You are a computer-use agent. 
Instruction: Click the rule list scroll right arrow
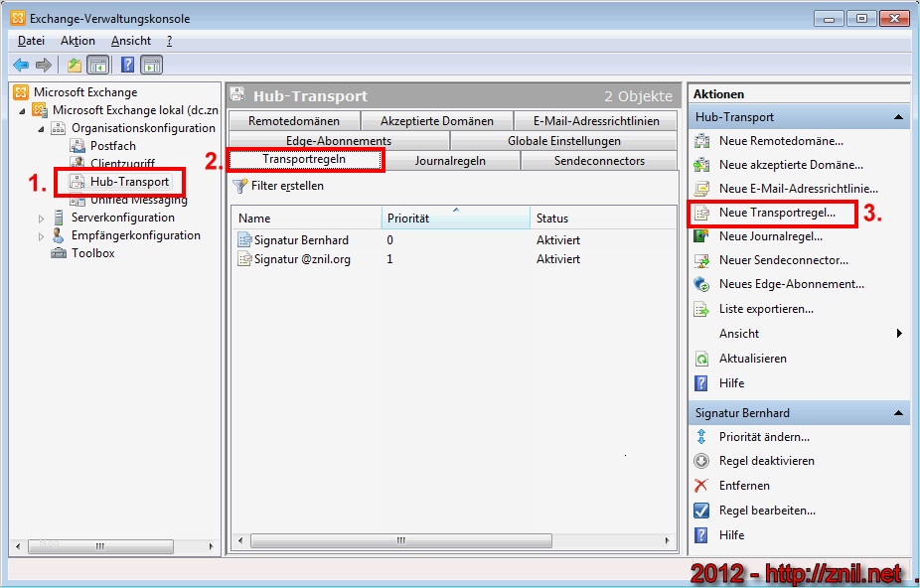(667, 540)
